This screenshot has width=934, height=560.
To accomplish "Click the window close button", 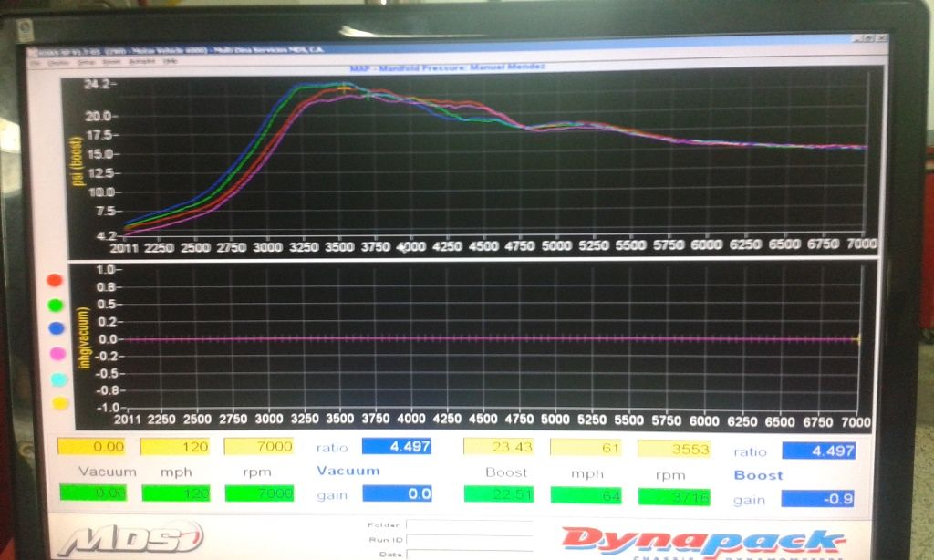I will (x=882, y=37).
